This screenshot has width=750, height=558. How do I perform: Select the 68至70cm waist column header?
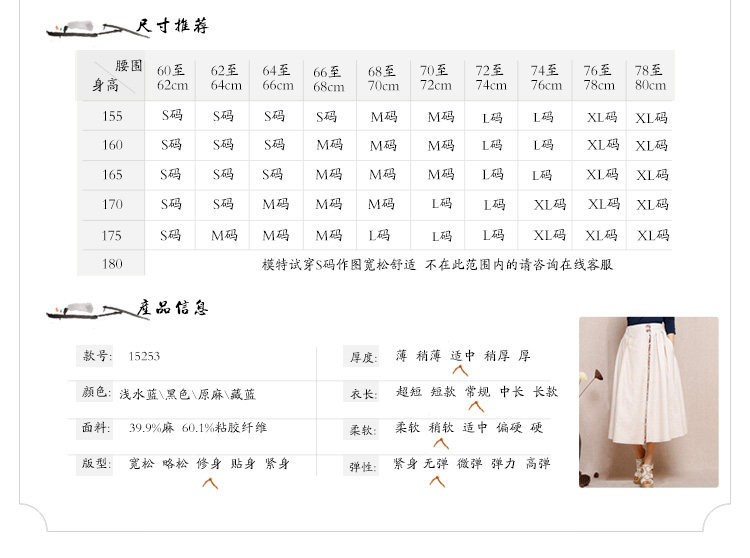(383, 78)
